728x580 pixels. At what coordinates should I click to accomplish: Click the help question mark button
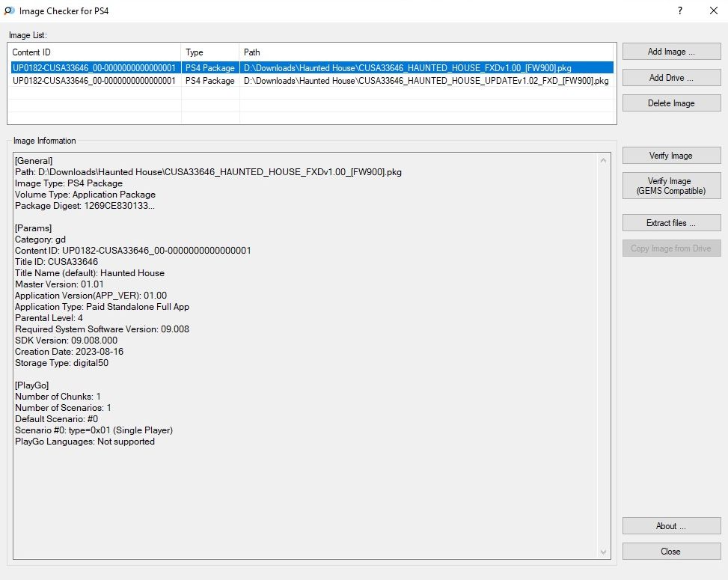click(680, 11)
